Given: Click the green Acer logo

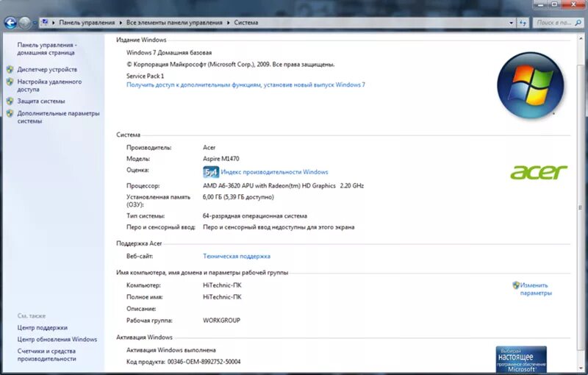Looking at the screenshot, I should (x=539, y=172).
